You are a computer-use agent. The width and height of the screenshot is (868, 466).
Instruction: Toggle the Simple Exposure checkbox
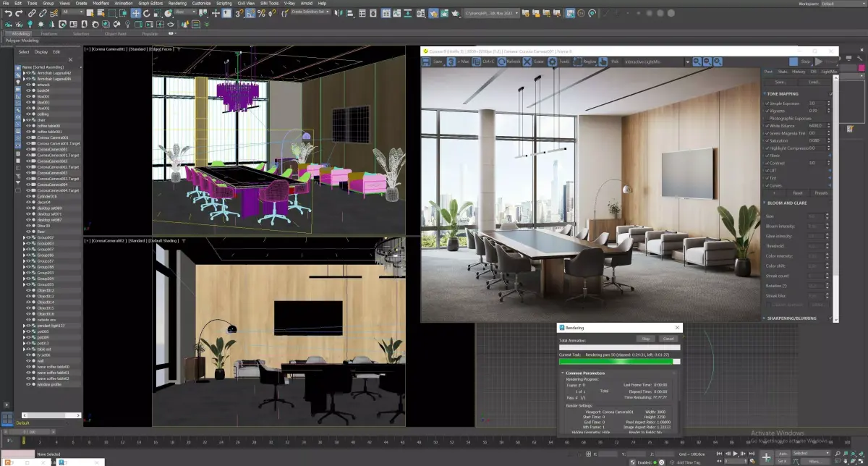(767, 103)
